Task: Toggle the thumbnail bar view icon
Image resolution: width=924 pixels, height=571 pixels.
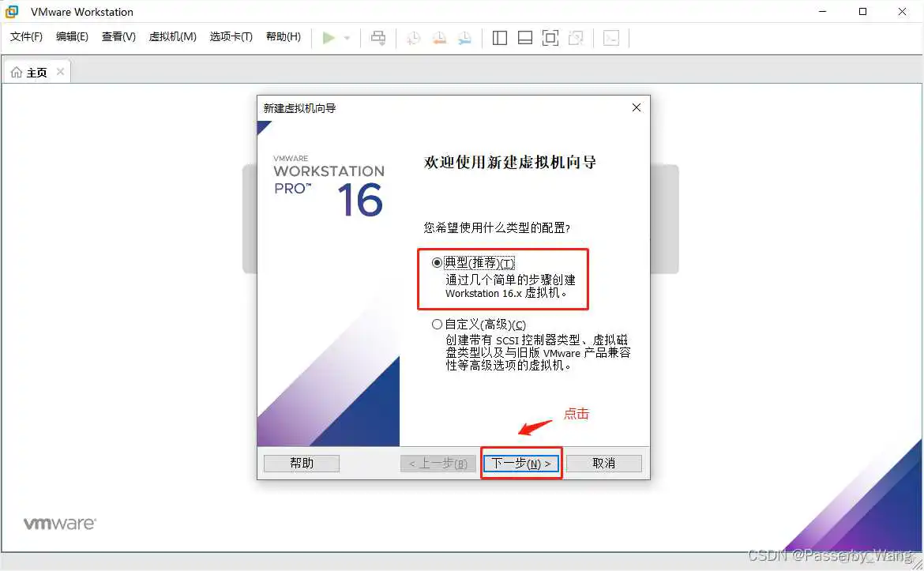Action: (525, 38)
